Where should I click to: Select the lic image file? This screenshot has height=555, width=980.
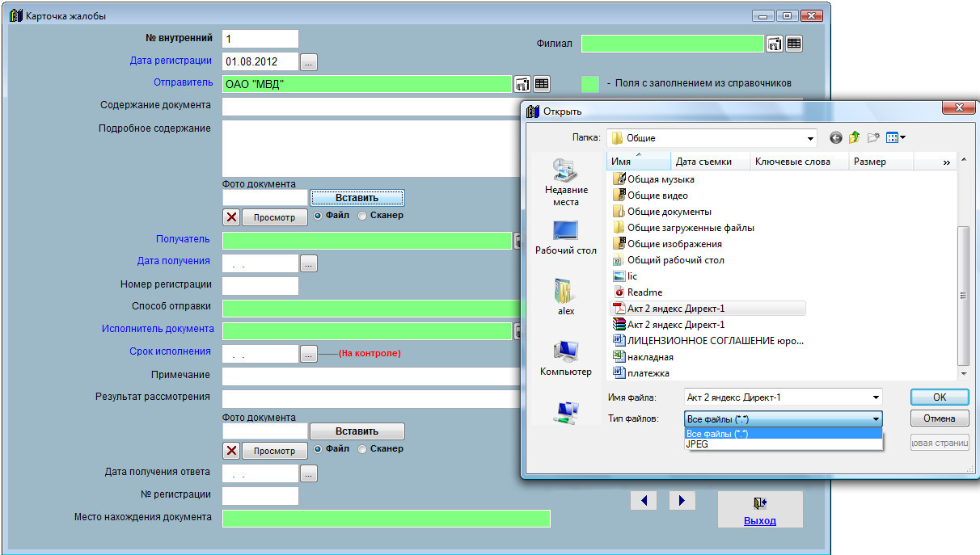click(x=625, y=276)
